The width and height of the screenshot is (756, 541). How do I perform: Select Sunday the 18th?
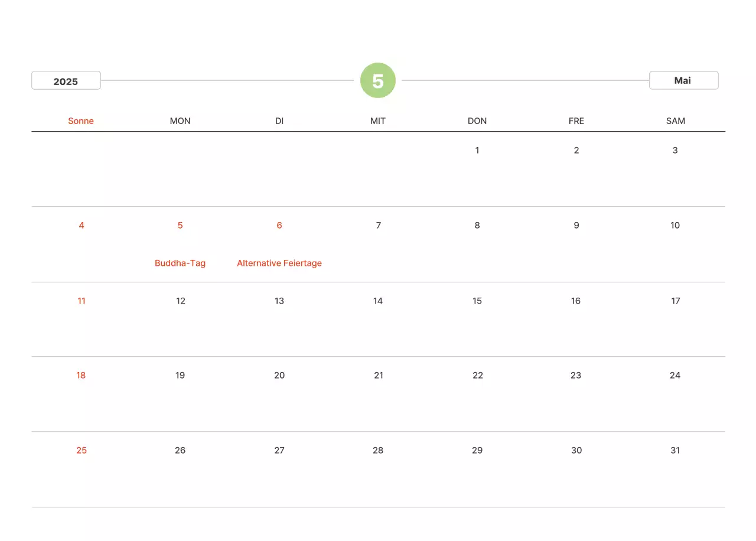pyautogui.click(x=81, y=375)
